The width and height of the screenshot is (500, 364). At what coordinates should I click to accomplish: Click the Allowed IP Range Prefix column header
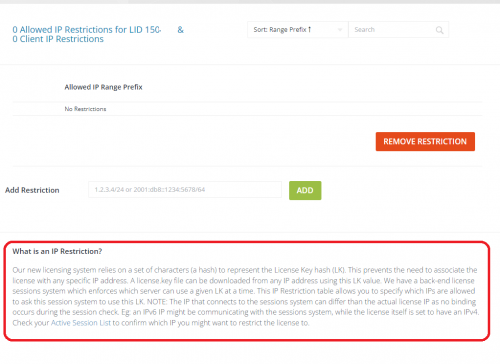point(103,87)
